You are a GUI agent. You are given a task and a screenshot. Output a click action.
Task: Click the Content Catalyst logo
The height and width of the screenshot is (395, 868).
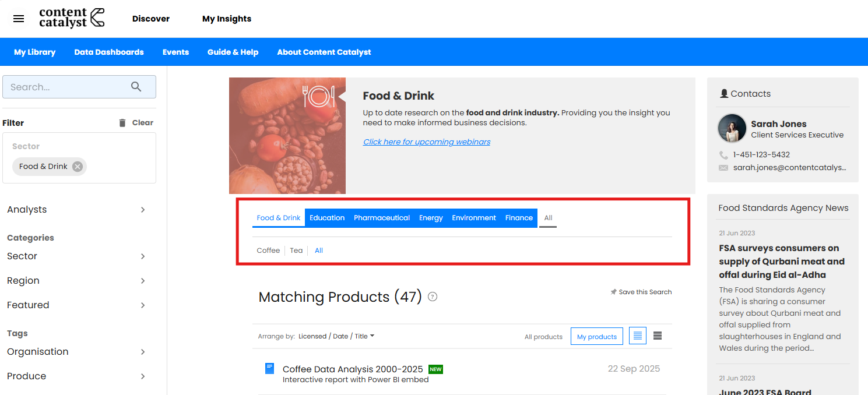72,18
